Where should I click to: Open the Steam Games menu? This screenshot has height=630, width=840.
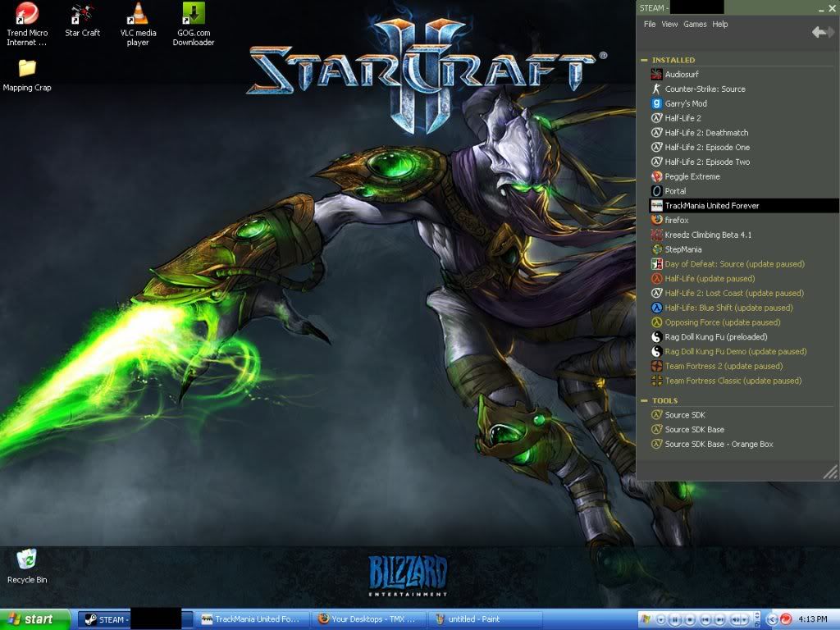695,24
